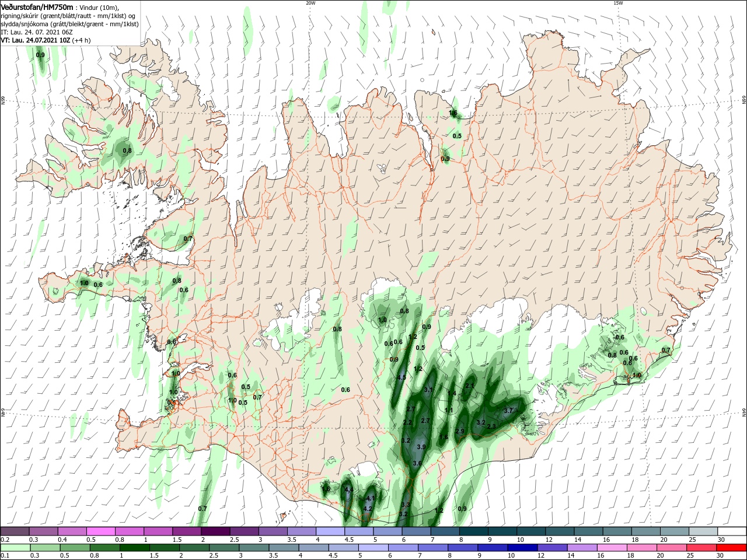Click the dark teal 8 snow scale swatch

pos(473,531)
